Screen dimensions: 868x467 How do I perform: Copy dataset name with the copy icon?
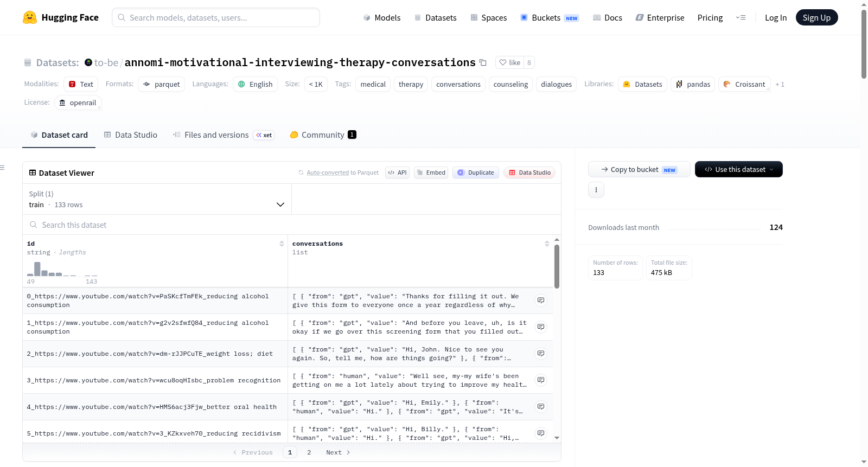483,62
